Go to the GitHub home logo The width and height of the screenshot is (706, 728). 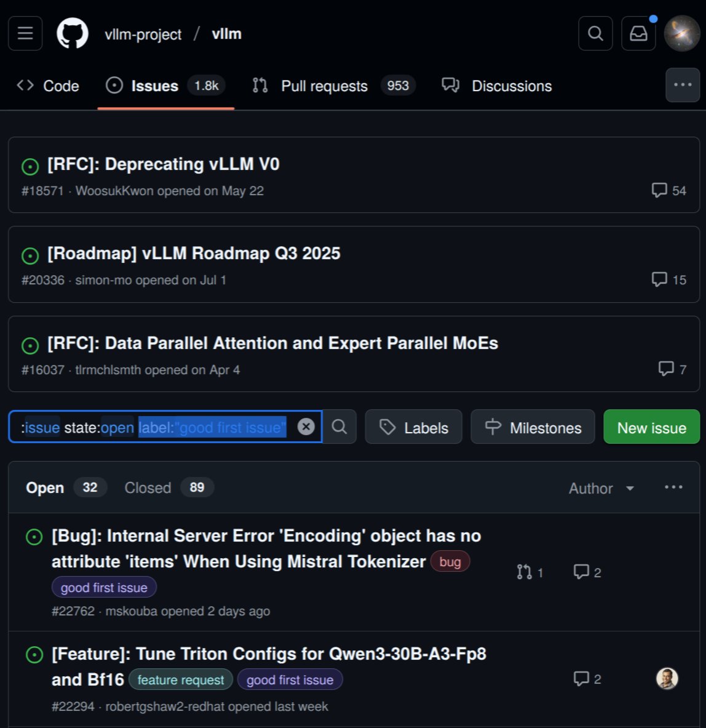(73, 33)
